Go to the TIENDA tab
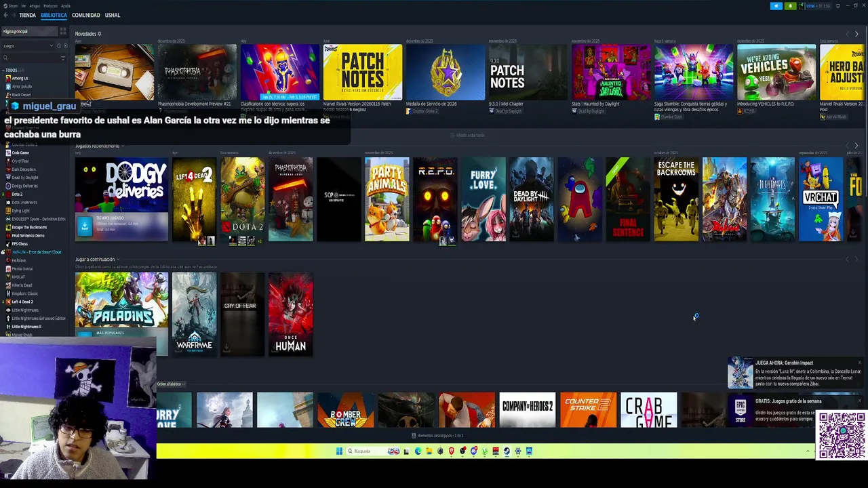868x488 pixels. (28, 15)
